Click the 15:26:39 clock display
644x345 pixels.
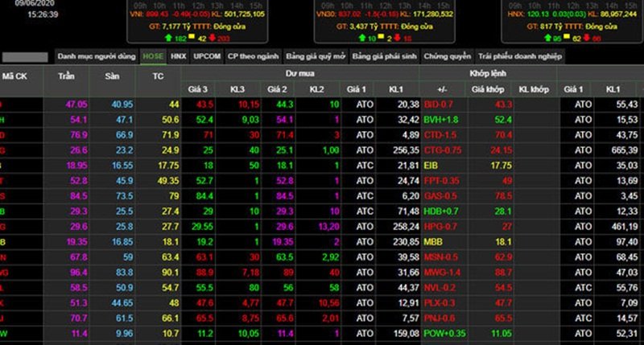coord(43,14)
